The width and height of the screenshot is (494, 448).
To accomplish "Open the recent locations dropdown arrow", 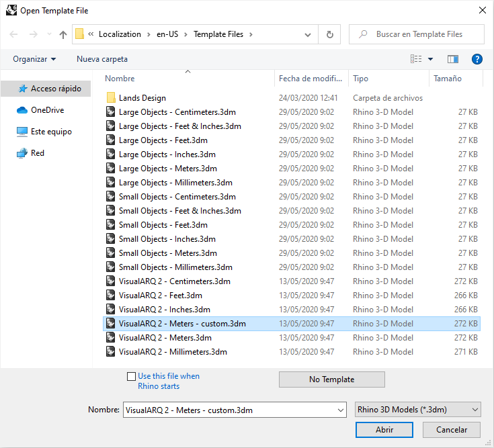I will coord(49,34).
